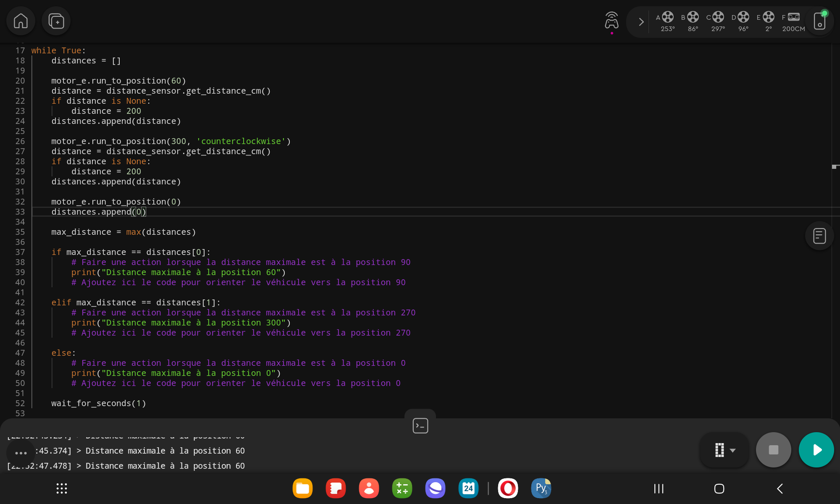Screen dimensions: 840x504
Task: Open console options three-dot menu
Action: (21, 453)
